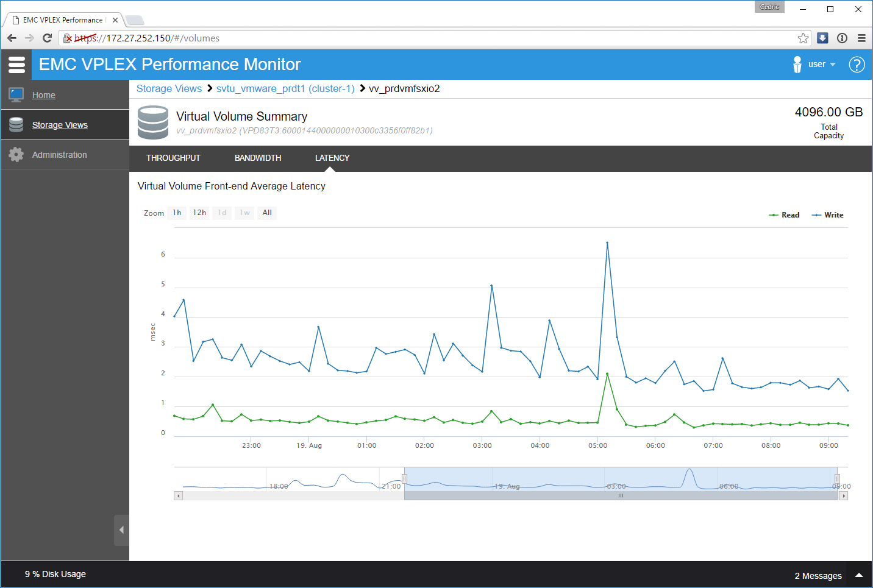Reload the page in browser
This screenshot has width=873, height=588.
[47, 38]
